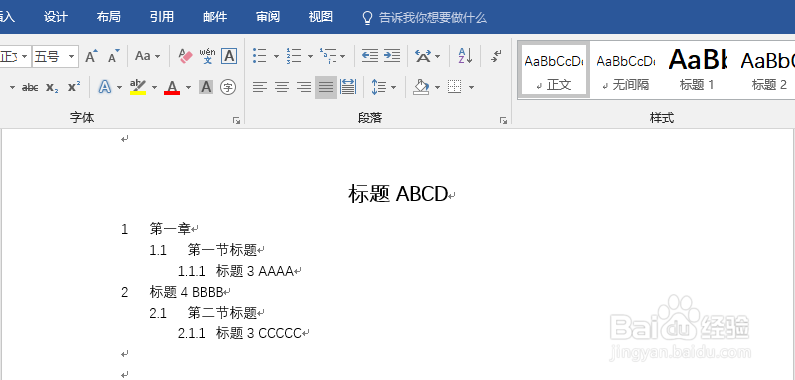
Task: Apply yellow text highlight color
Action: 138,87
